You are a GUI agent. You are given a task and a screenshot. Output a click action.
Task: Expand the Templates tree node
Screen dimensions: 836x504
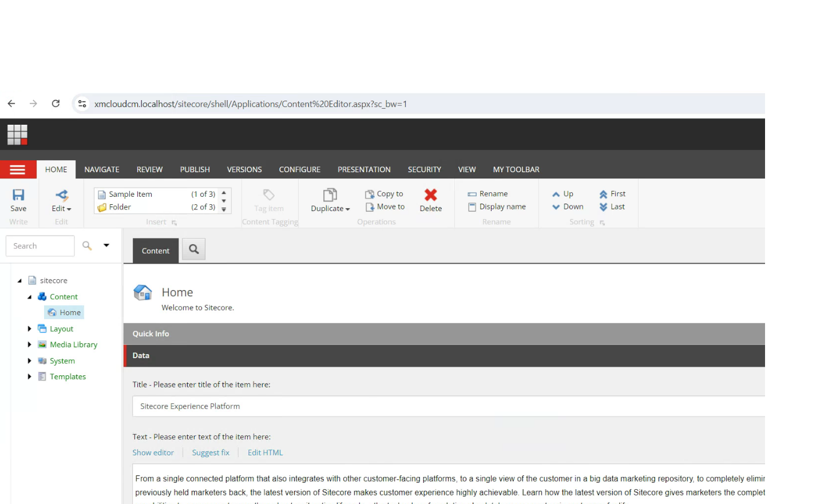pyautogui.click(x=29, y=377)
